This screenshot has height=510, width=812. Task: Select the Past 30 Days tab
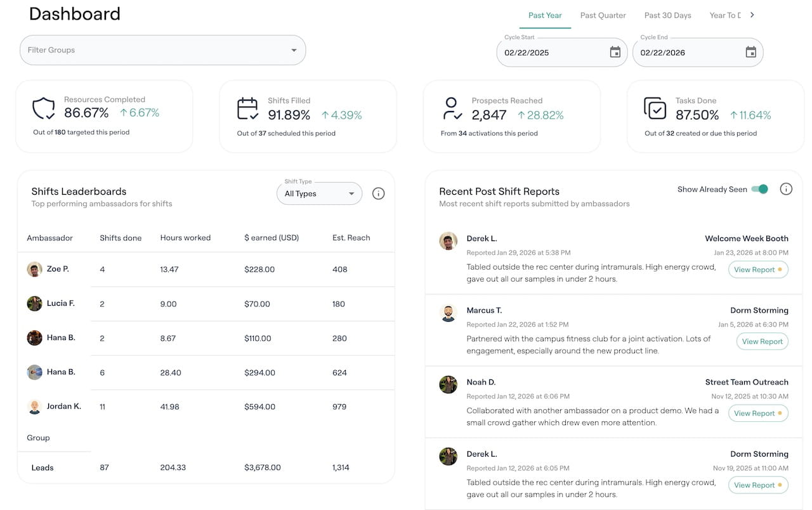click(x=667, y=15)
